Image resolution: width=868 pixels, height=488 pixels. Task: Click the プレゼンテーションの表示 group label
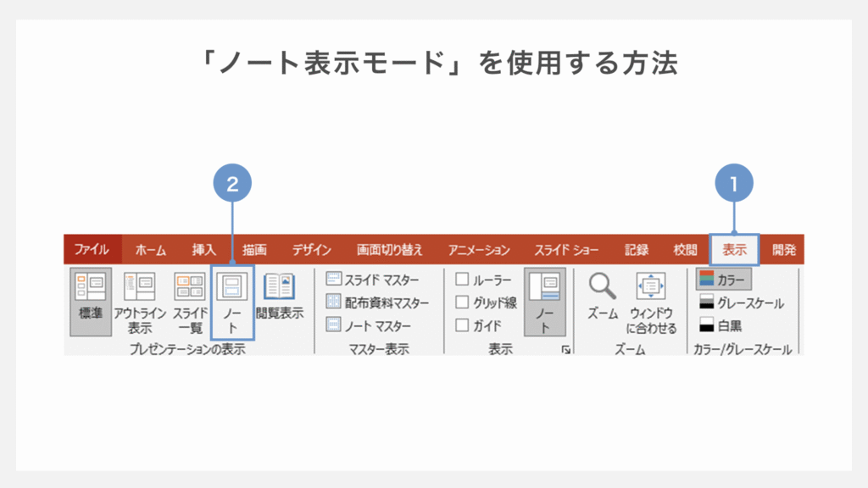pos(187,349)
